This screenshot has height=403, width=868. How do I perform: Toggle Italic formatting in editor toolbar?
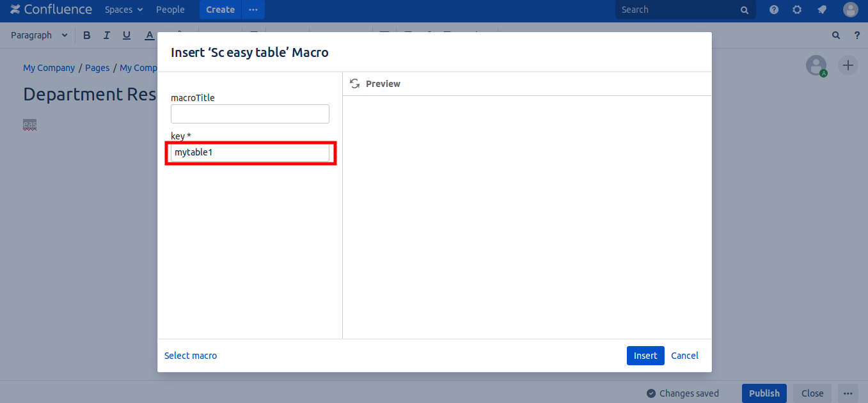point(107,35)
